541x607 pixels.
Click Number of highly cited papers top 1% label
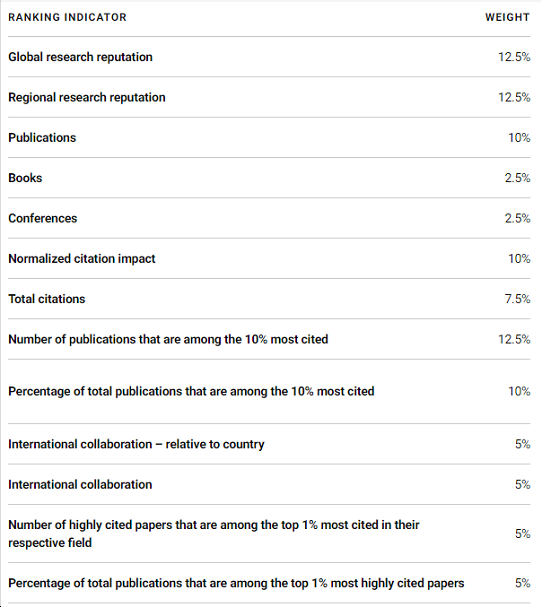[214, 533]
